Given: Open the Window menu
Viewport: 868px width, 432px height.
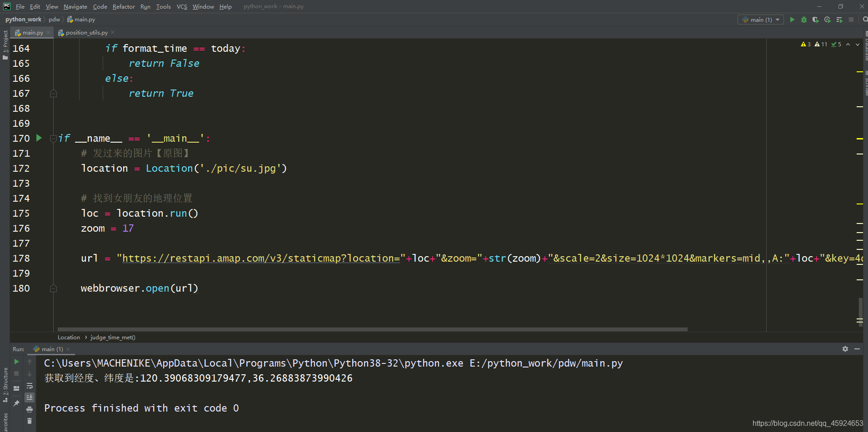Looking at the screenshot, I should click(x=203, y=6).
